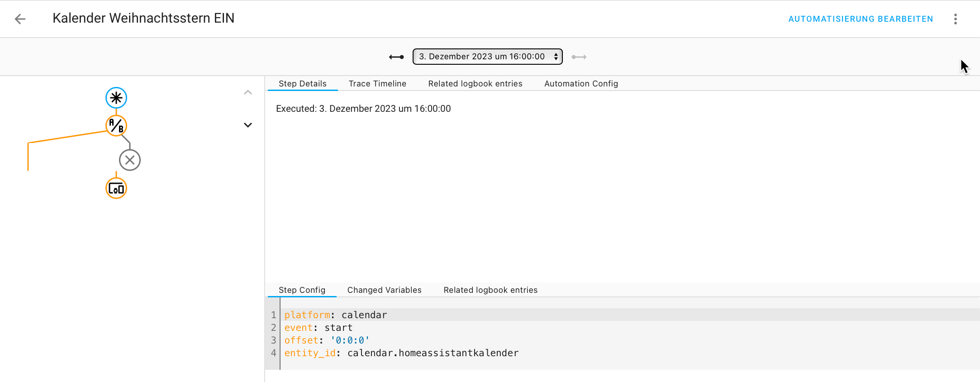Select the trigger asterisk node
Image resolution: width=980 pixels, height=382 pixels.
click(x=116, y=98)
